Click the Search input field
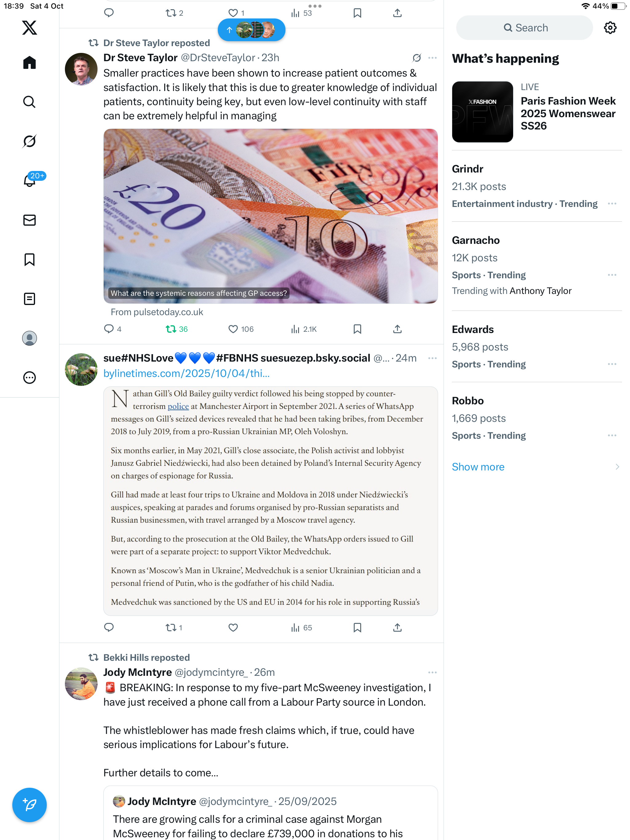Screen dimensions: 630x840 524,28
